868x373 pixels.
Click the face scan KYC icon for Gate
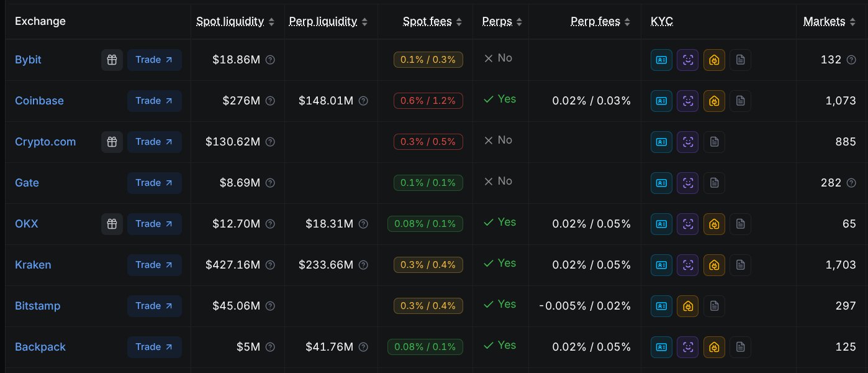point(687,183)
